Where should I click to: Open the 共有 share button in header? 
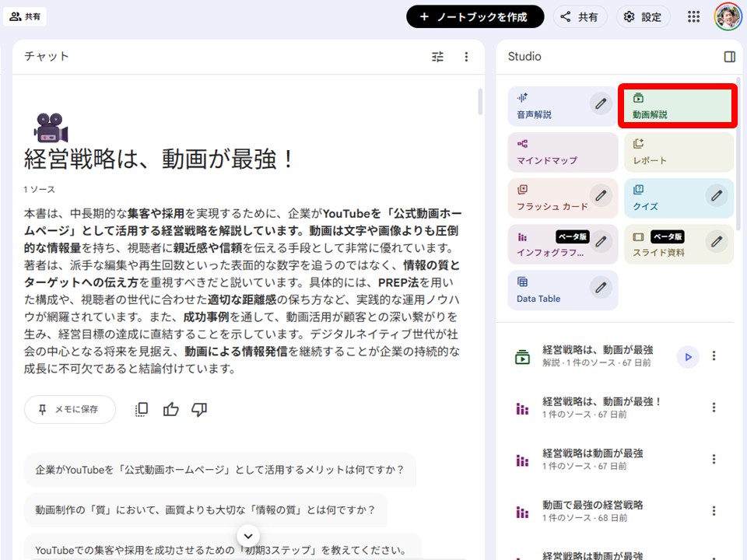pyautogui.click(x=580, y=16)
